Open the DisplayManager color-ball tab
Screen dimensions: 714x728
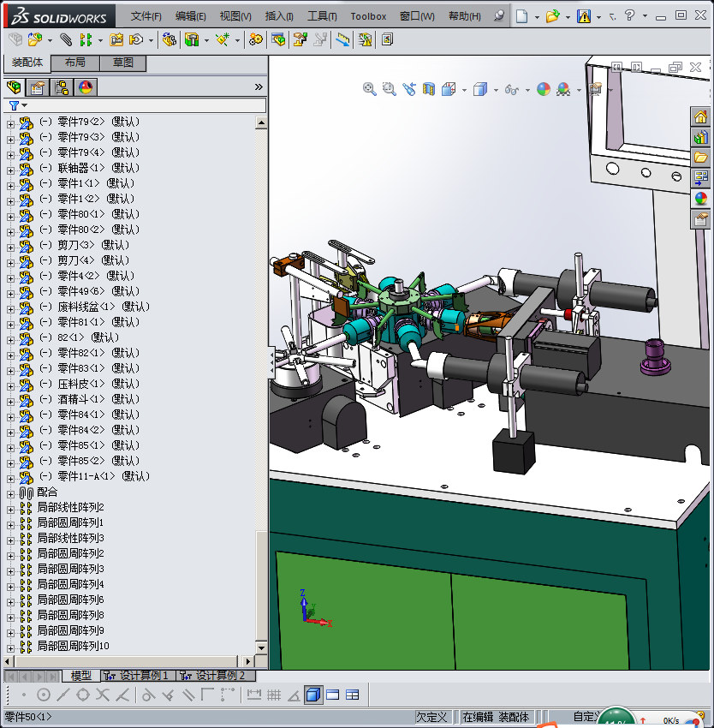click(85, 87)
